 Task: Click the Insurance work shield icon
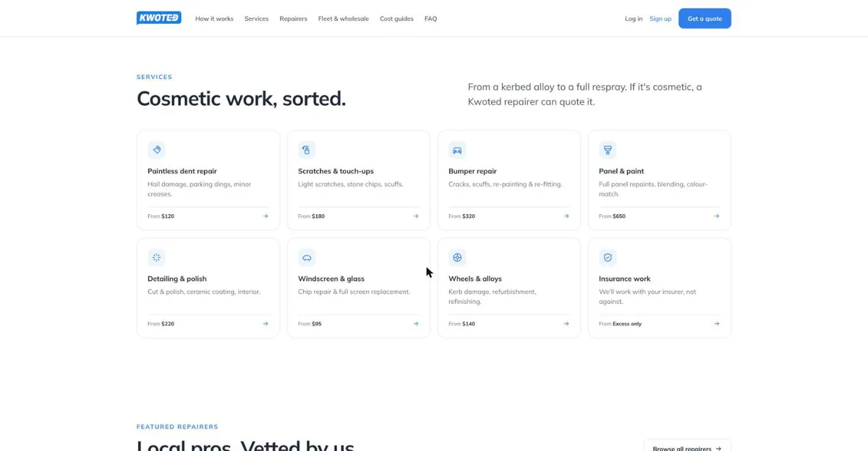pyautogui.click(x=608, y=258)
